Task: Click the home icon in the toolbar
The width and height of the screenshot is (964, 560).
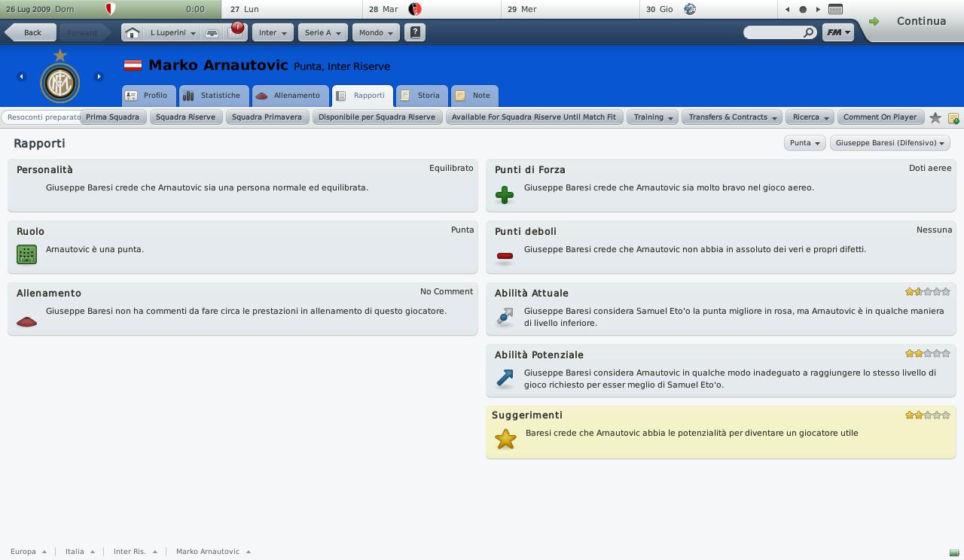Action: pos(132,32)
